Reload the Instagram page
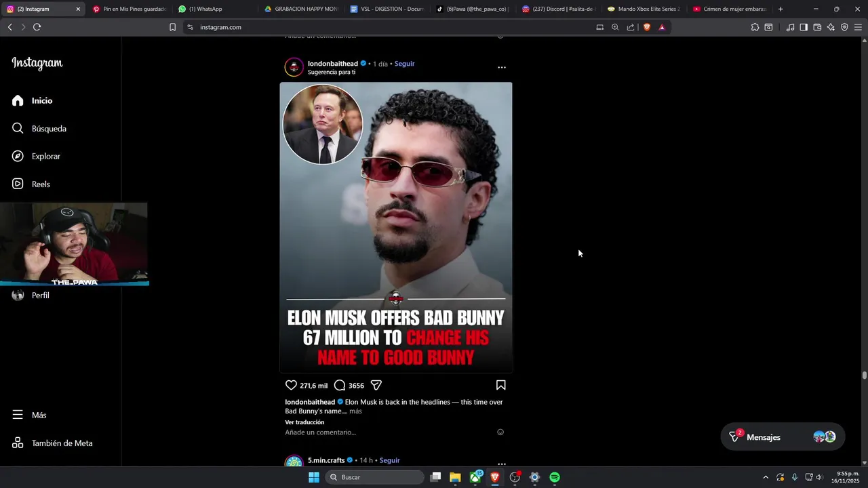Screen dimensions: 868x488 click(x=37, y=27)
